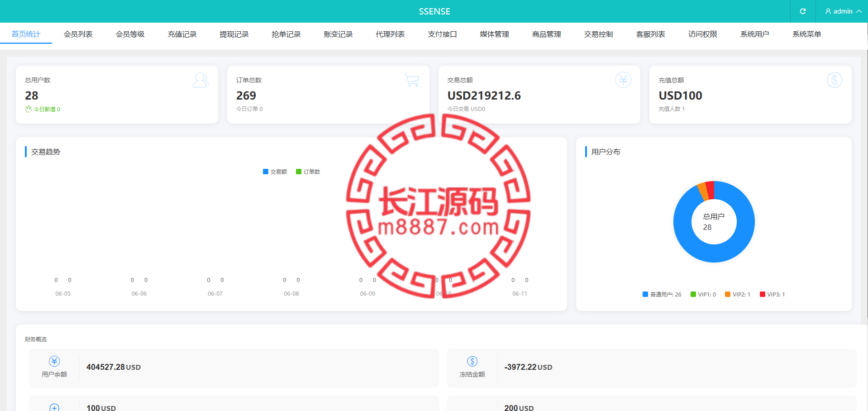Image resolution: width=868 pixels, height=411 pixels.
Task: Toggle VIP1: 0 legend entry
Action: coord(703,294)
